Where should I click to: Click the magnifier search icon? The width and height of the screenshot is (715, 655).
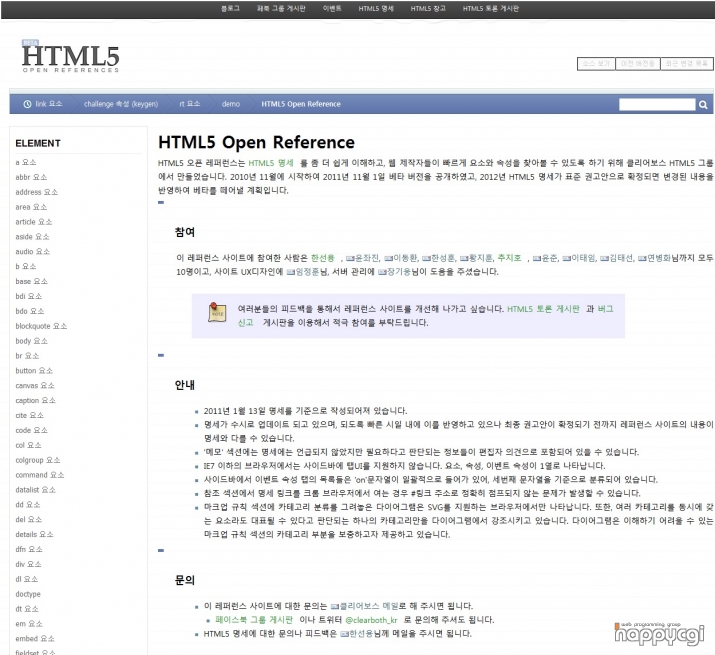(x=703, y=104)
